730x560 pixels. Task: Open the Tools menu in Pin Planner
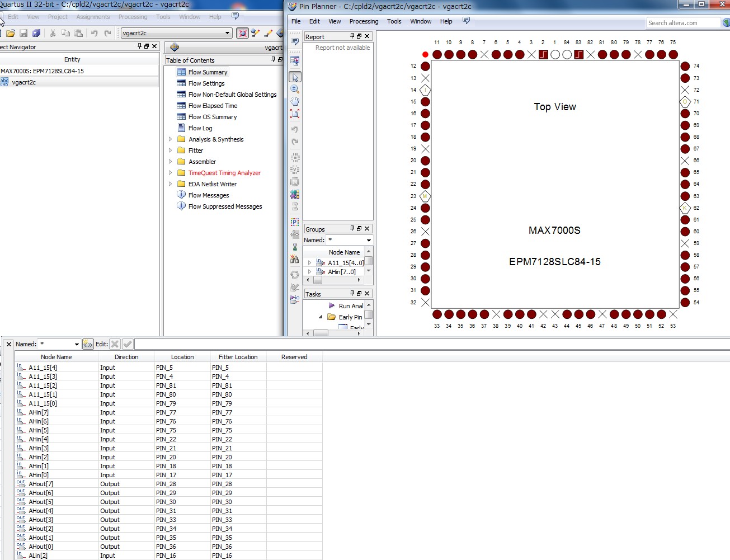(x=394, y=21)
